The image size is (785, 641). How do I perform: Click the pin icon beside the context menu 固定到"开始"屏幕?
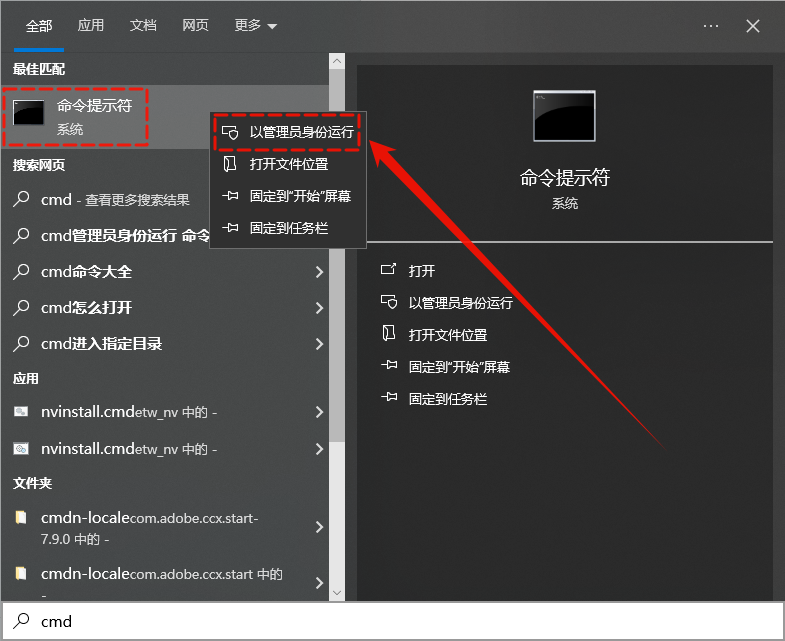click(230, 196)
